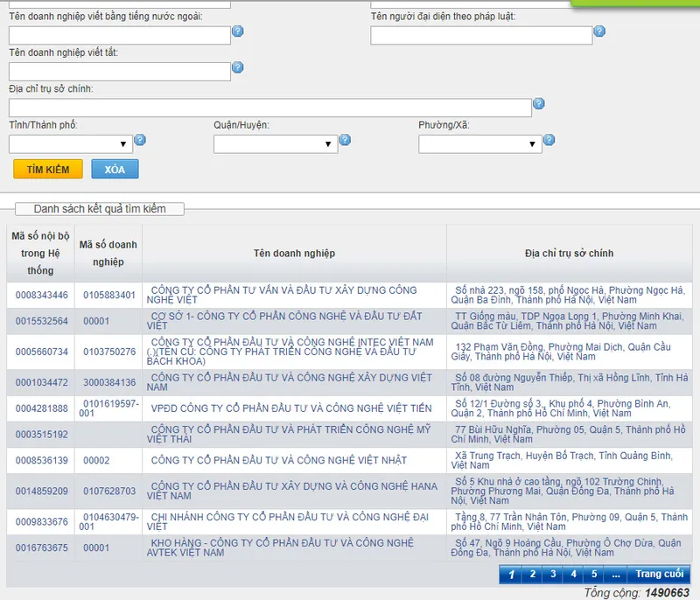
Task: Click help icon next to Quận/Huyện dropdown
Action: [345, 140]
